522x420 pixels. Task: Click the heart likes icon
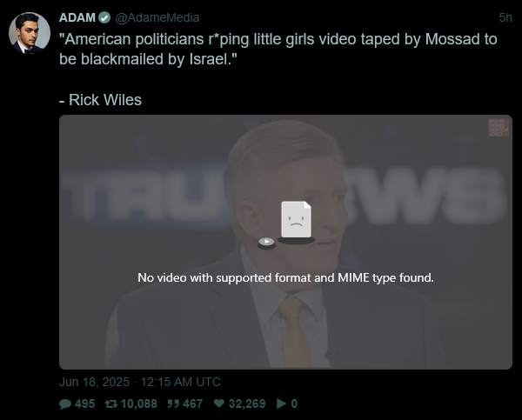coord(218,403)
